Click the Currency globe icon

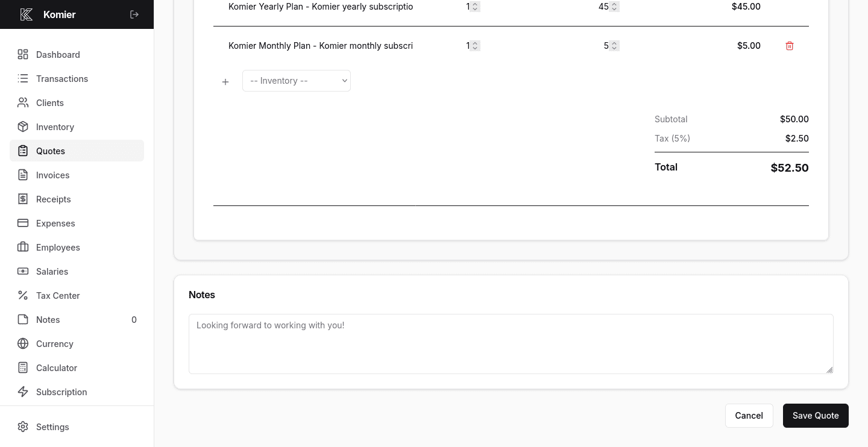23,344
